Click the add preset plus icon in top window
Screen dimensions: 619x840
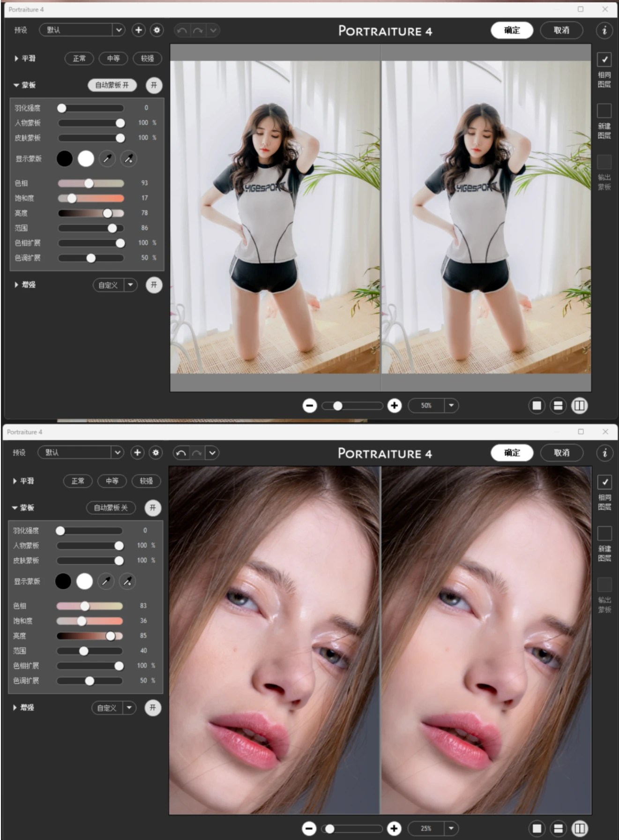coord(138,30)
